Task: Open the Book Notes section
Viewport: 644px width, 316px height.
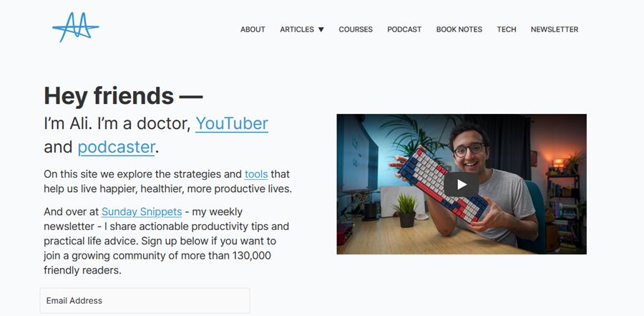Action: [x=459, y=29]
